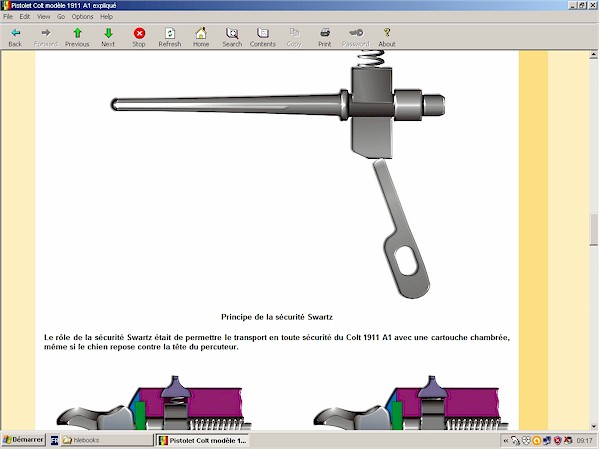Image resolution: width=600 pixels, height=450 pixels.
Task: Click the Démarrer start button
Action: click(x=23, y=440)
